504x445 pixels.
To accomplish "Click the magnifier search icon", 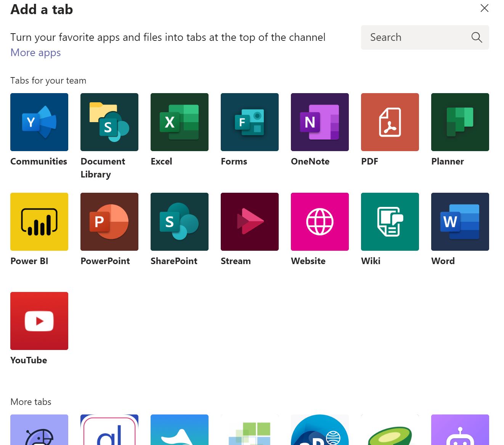I will (x=477, y=37).
